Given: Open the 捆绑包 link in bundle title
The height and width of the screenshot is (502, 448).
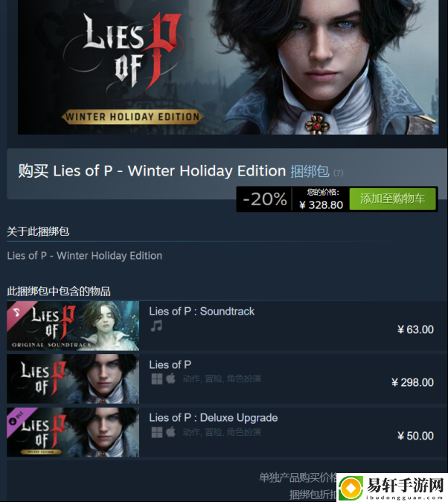Looking at the screenshot, I should [x=310, y=171].
